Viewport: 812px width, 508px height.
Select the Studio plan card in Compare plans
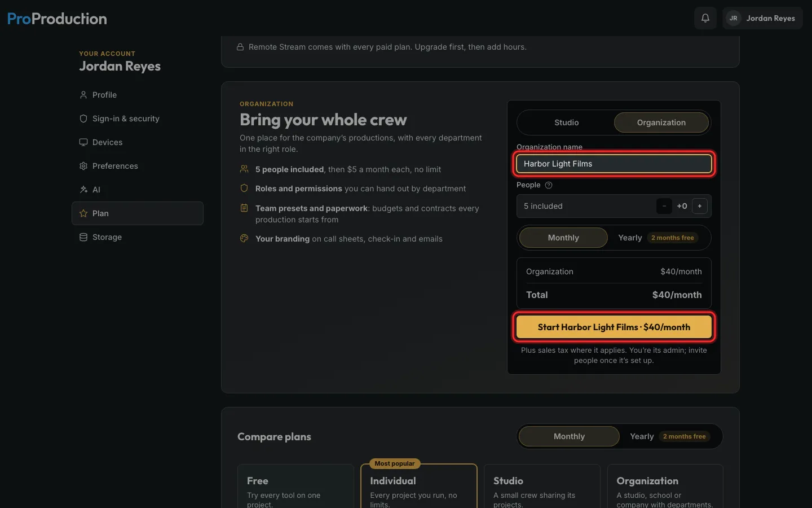542,486
